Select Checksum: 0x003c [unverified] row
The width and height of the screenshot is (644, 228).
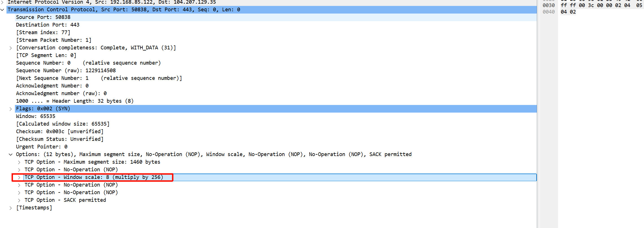click(x=276, y=131)
